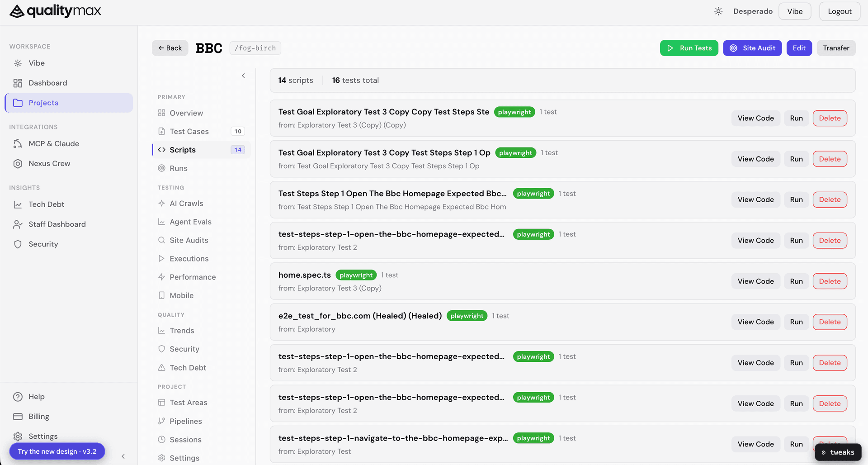Screen dimensions: 868x465
Task: Click the 14 scripts count text
Action: pyautogui.click(x=295, y=81)
